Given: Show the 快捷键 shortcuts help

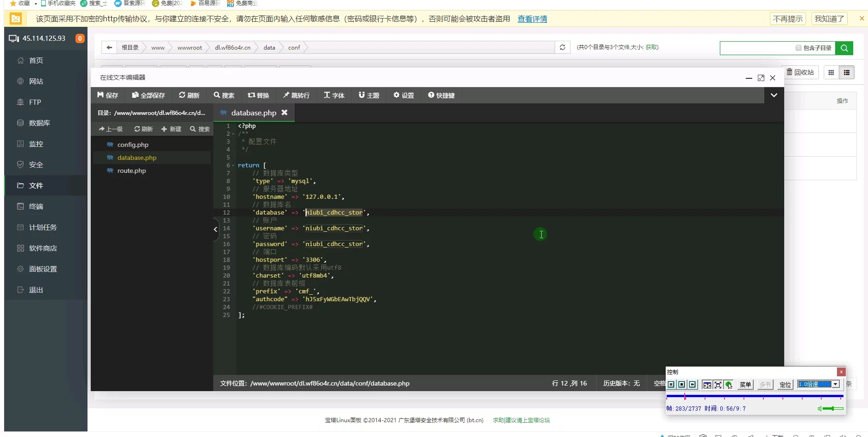Looking at the screenshot, I should point(441,95).
